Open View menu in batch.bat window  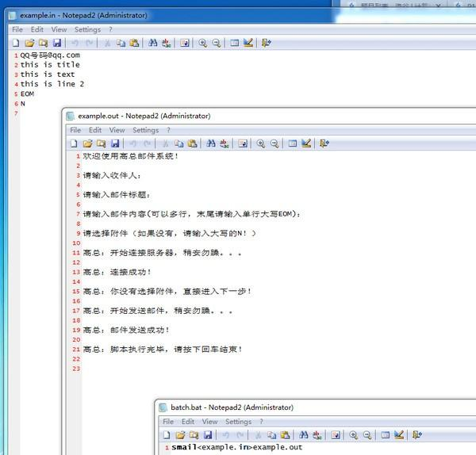[x=209, y=422]
